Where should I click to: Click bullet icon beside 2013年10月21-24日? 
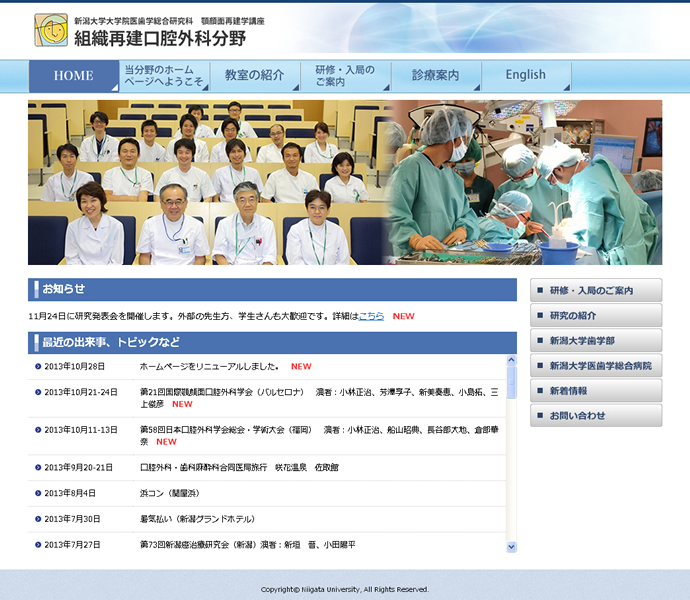pos(38,392)
